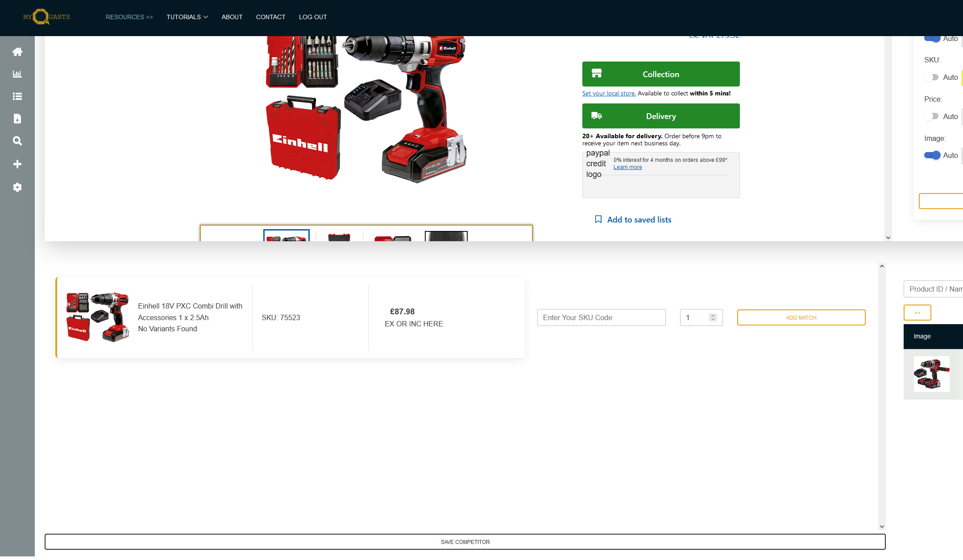Click the store icon on Collection button
Viewport: 963px width, 560px height.
click(x=597, y=74)
